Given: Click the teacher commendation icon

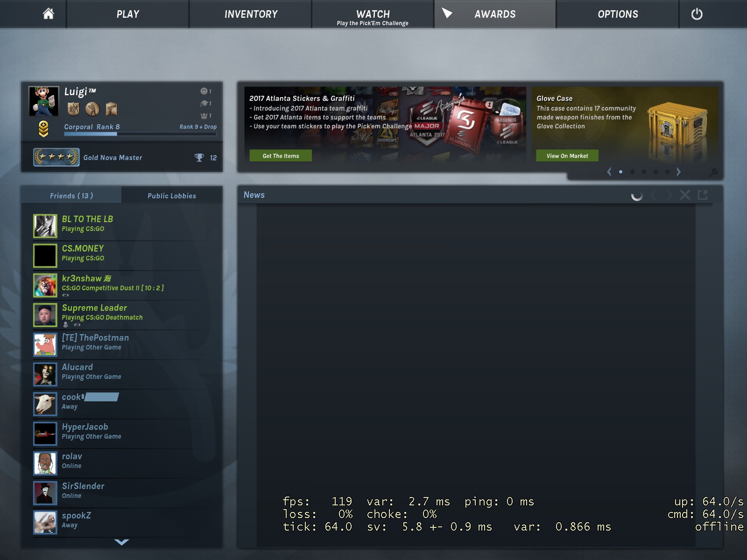Looking at the screenshot, I should 204,103.
